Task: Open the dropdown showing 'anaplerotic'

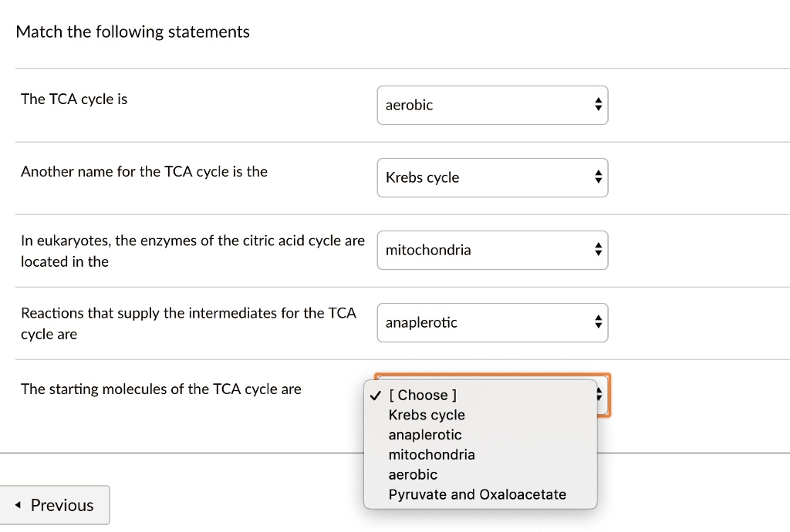Action: coord(492,322)
